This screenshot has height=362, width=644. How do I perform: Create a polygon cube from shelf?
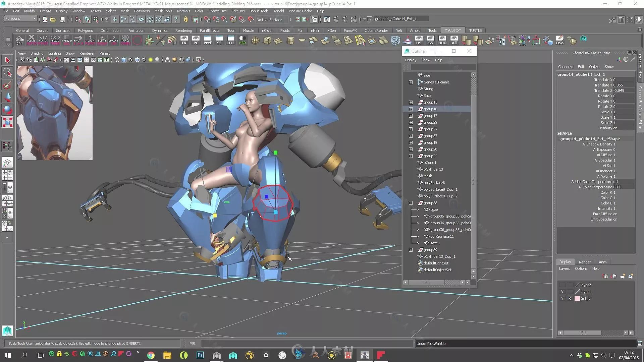tap(267, 41)
